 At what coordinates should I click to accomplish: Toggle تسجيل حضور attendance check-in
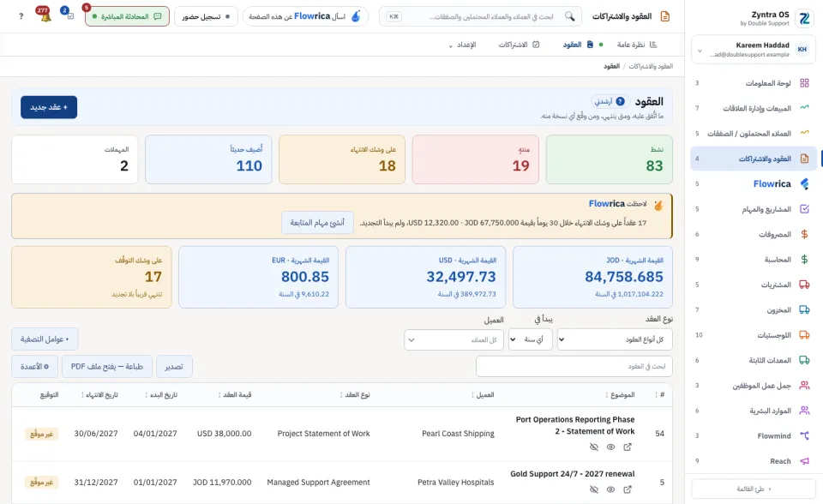point(206,16)
